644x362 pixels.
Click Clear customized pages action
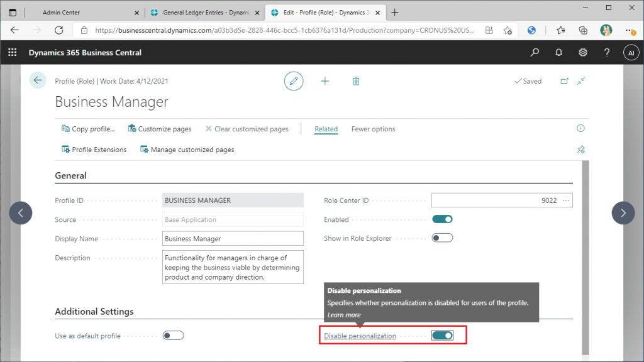[x=247, y=129]
